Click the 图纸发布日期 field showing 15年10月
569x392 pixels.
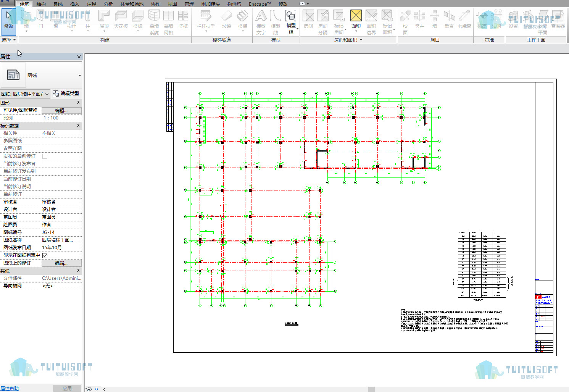pyautogui.click(x=61, y=248)
